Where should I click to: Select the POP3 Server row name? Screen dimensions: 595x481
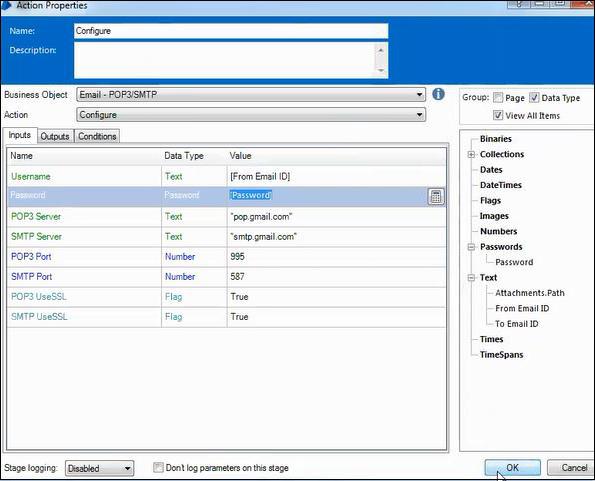pyautogui.click(x=36, y=217)
